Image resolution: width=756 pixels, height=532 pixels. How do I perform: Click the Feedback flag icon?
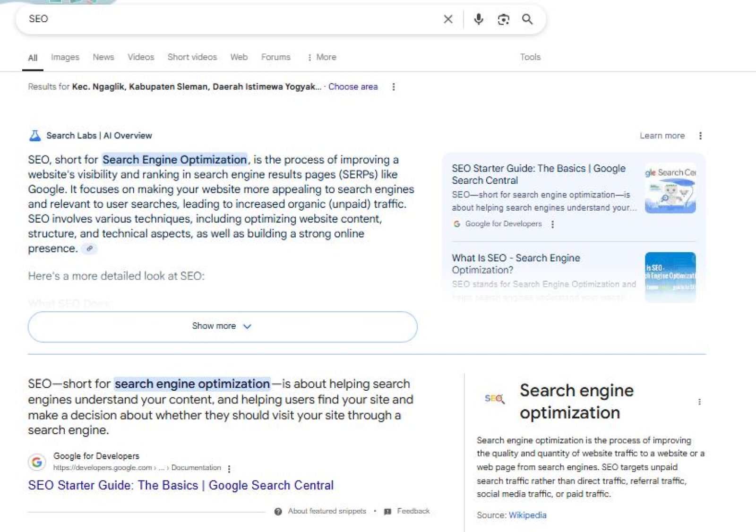388,511
